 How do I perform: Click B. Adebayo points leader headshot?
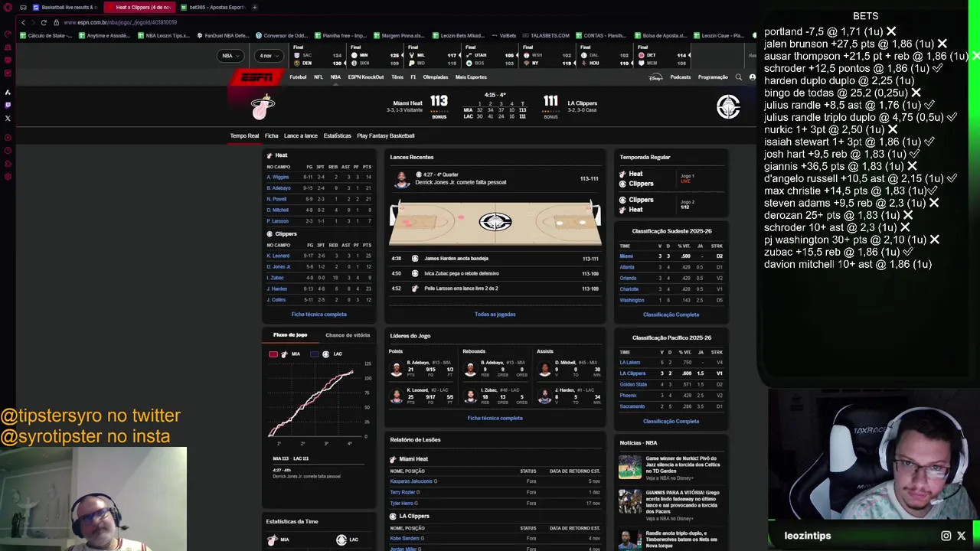(x=396, y=370)
